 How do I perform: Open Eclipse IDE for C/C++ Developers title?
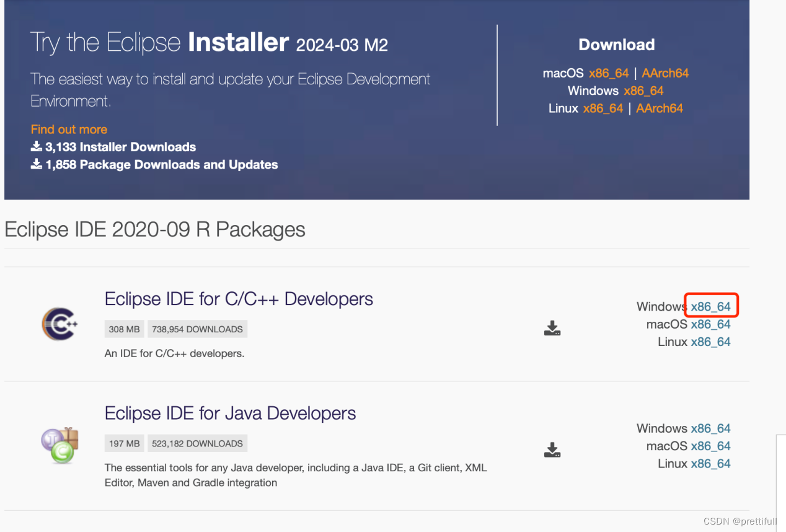point(239,299)
